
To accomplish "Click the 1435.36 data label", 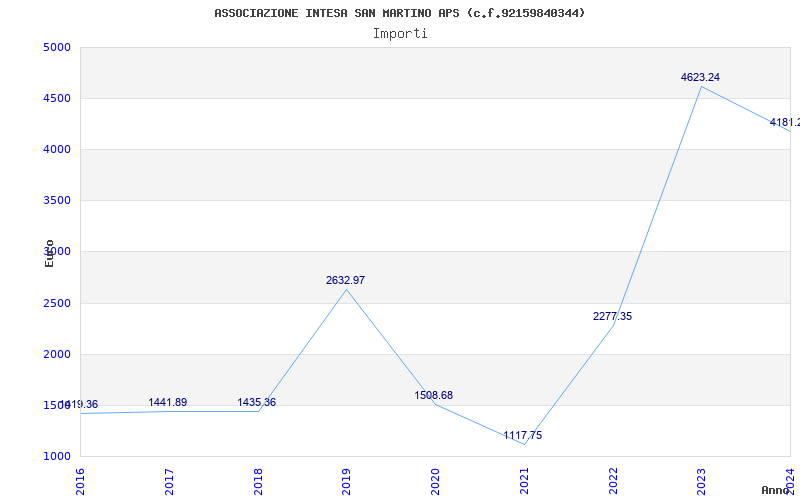I will click(257, 403).
